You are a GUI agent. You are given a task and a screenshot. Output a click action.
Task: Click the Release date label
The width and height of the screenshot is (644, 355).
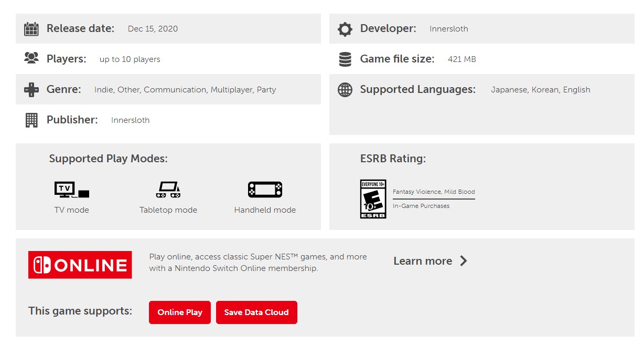[80, 28]
